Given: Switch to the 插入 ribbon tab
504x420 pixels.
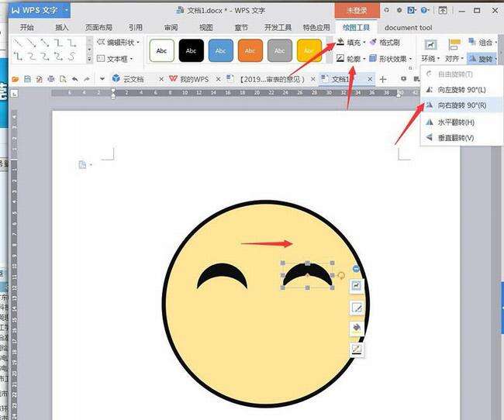Looking at the screenshot, I should tap(62, 28).
